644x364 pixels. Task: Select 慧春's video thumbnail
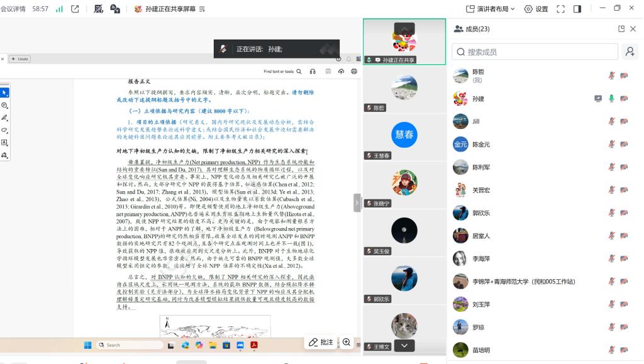pos(404,134)
